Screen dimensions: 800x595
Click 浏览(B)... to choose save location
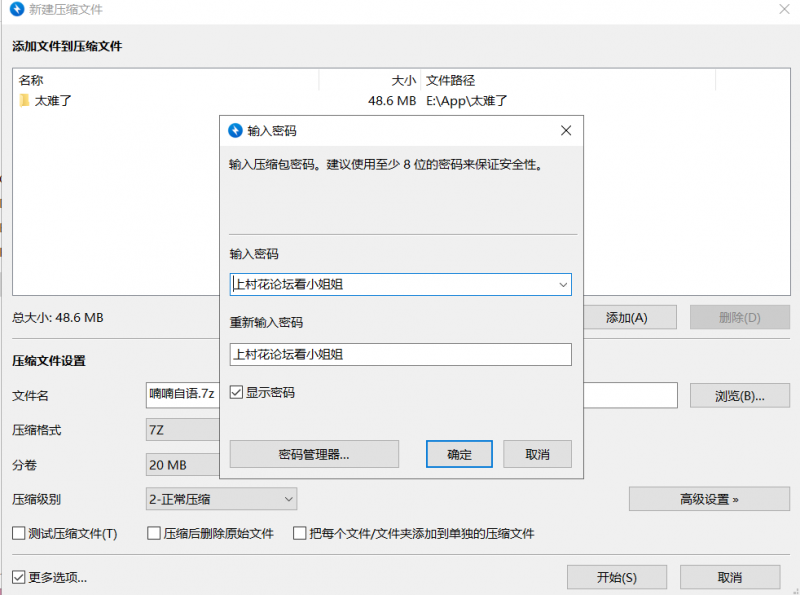click(x=739, y=395)
